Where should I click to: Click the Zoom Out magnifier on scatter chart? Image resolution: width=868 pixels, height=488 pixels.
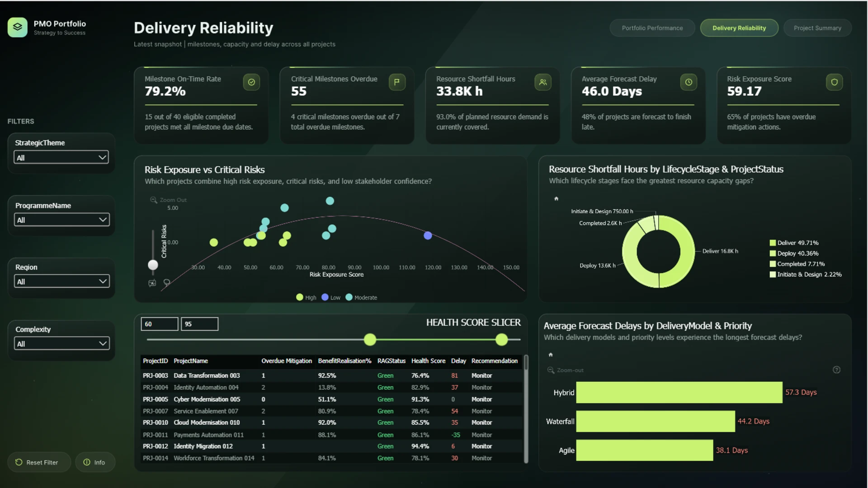pyautogui.click(x=154, y=200)
